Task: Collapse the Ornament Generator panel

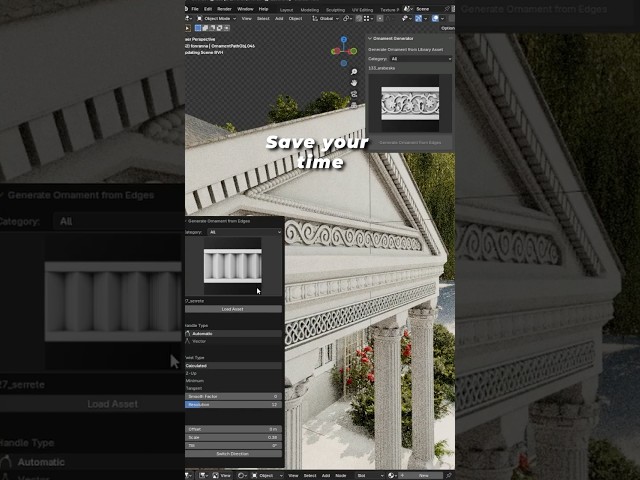Action: [370, 38]
